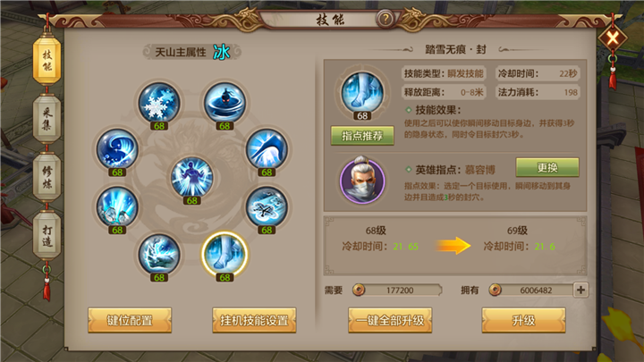
Task: Switch to the 修炼 lantern tab
Action: tap(47, 177)
